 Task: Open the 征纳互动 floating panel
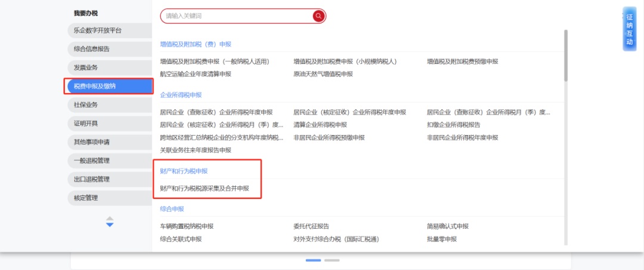pos(629,30)
